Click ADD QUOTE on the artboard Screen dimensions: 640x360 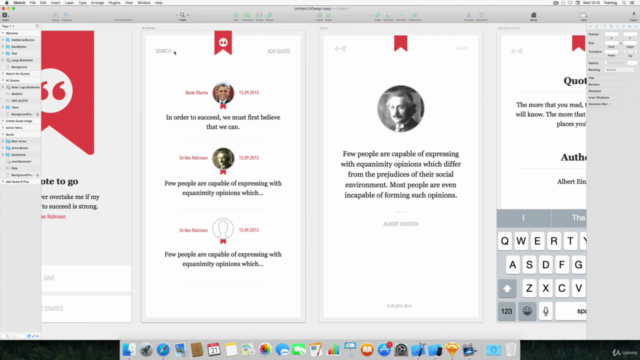tap(279, 51)
